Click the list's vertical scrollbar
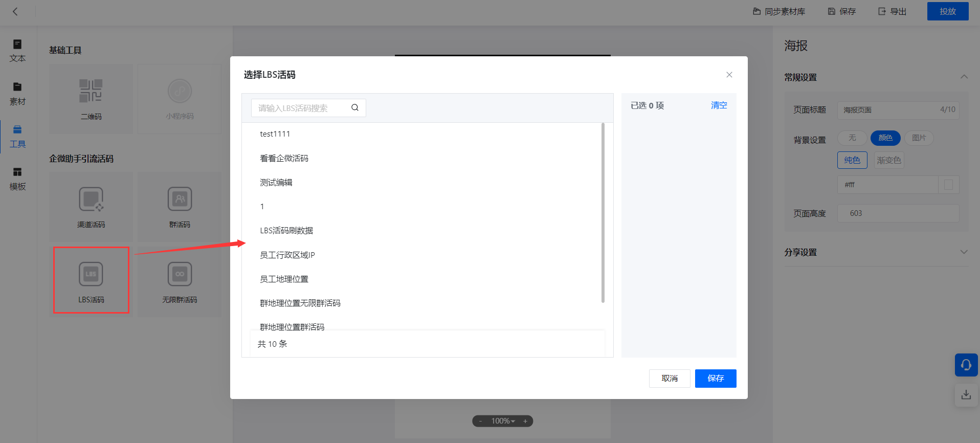Image resolution: width=980 pixels, height=443 pixels. [x=603, y=213]
